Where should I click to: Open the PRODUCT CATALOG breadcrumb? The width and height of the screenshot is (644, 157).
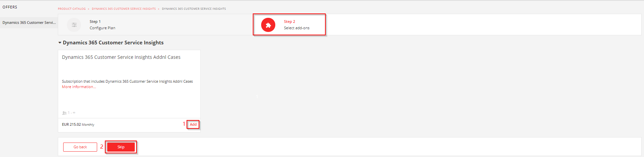(x=72, y=9)
